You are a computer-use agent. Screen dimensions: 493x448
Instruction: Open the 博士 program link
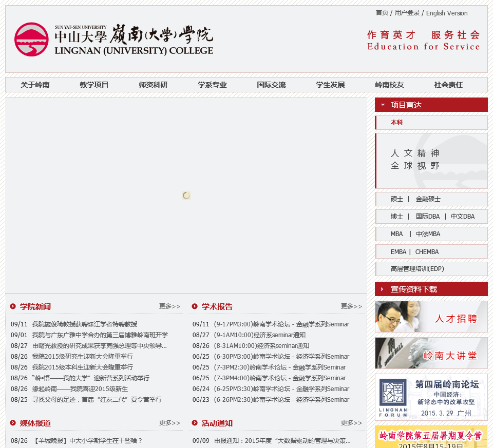pyautogui.click(x=397, y=217)
